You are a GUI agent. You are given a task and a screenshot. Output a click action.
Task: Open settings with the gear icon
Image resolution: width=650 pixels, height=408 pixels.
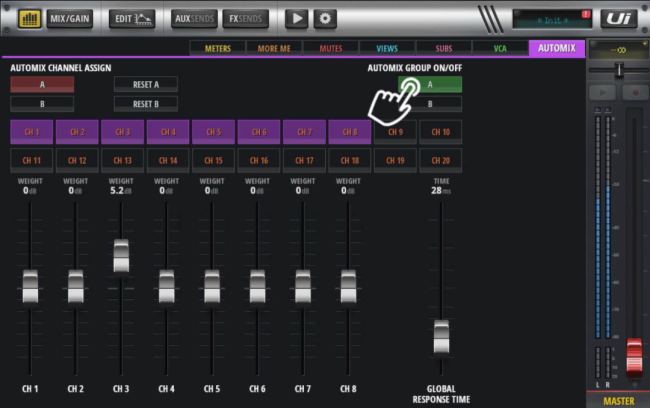(x=325, y=18)
